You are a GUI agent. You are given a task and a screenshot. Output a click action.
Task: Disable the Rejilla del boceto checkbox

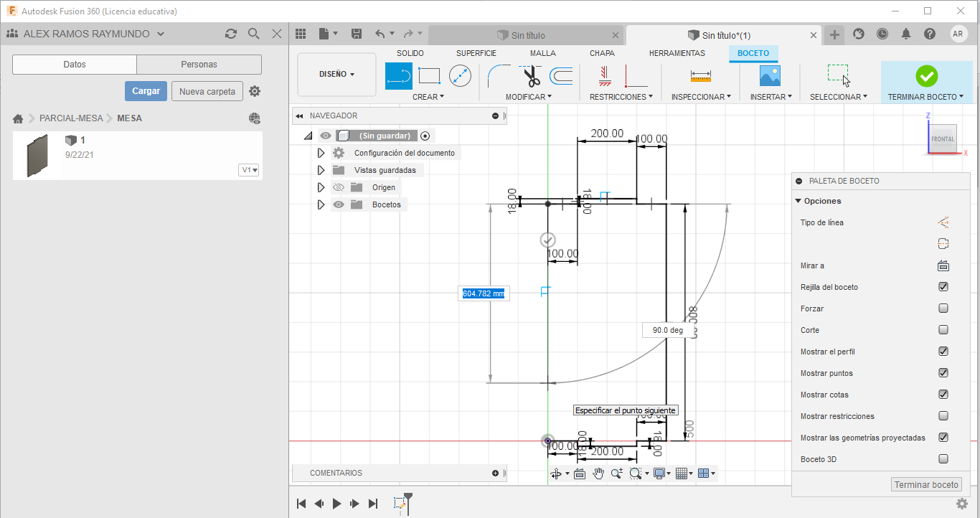pos(943,287)
